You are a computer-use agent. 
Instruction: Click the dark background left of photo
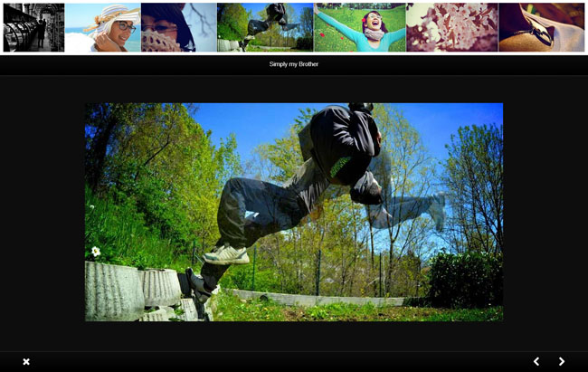(43, 212)
